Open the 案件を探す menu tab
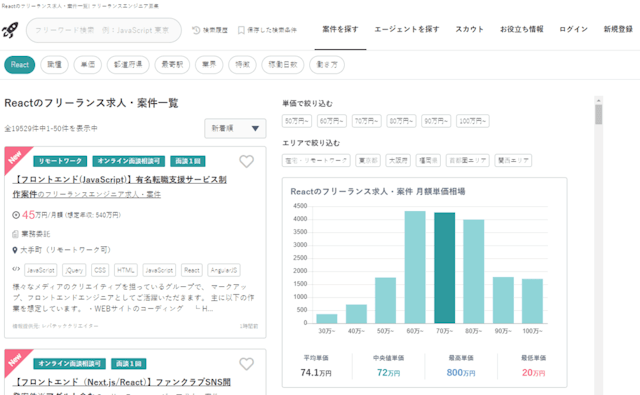The width and height of the screenshot is (640, 395). pyautogui.click(x=340, y=29)
